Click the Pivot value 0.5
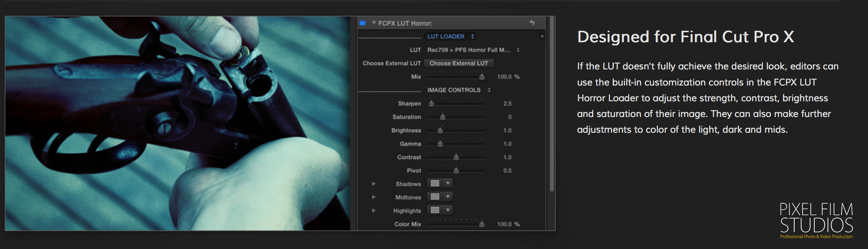 click(507, 171)
